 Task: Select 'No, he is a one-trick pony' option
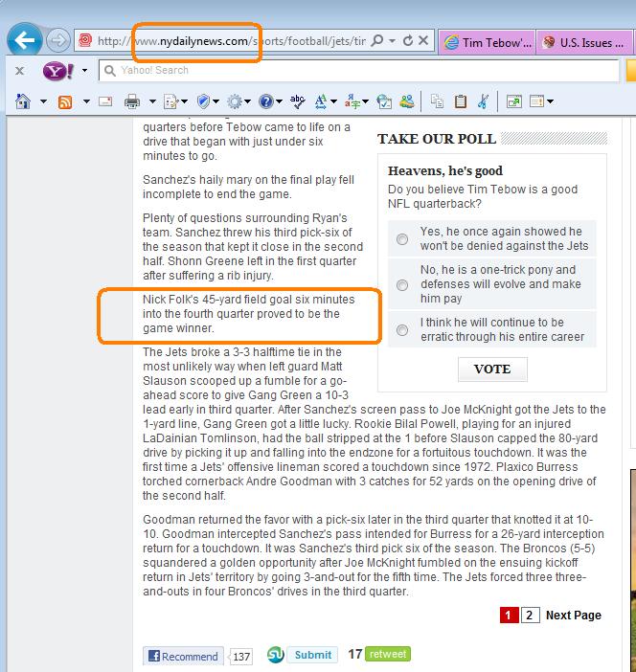(402, 284)
